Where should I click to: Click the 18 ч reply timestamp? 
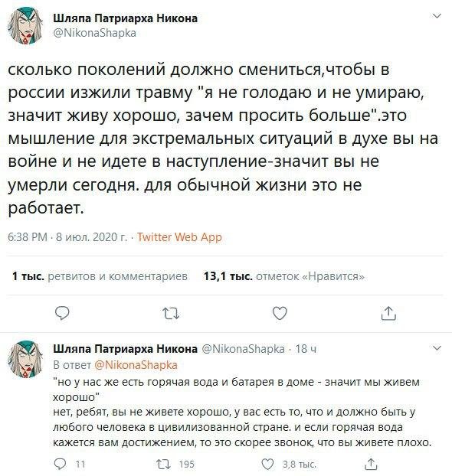tap(306, 349)
